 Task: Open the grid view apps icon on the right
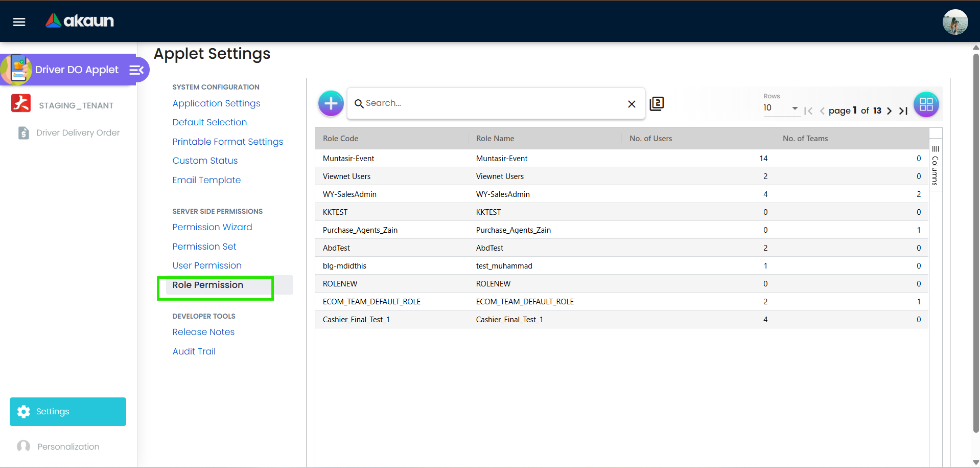pos(926,104)
